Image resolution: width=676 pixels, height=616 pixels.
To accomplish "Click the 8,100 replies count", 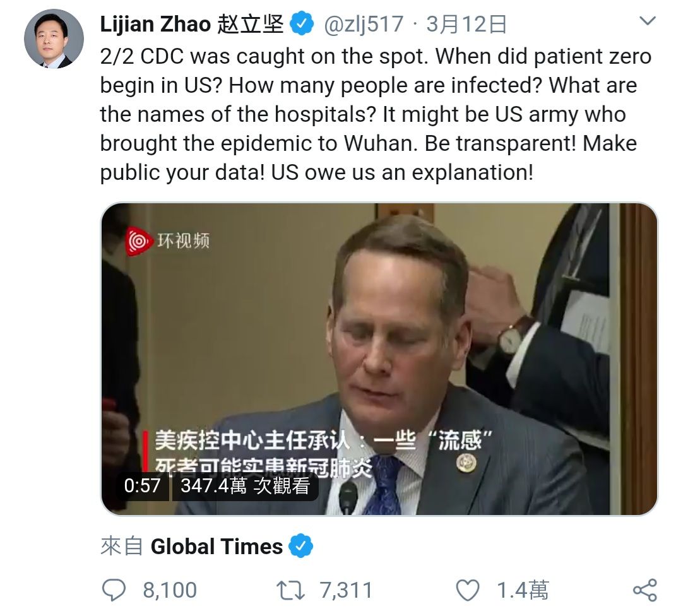I will pyautogui.click(x=170, y=590).
